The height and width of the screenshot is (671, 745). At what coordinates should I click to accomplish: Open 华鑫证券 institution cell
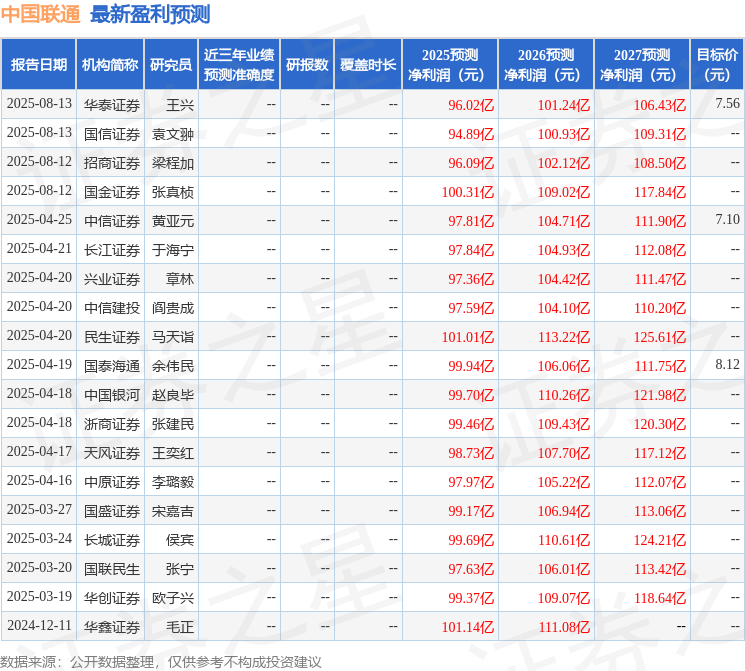(112, 627)
